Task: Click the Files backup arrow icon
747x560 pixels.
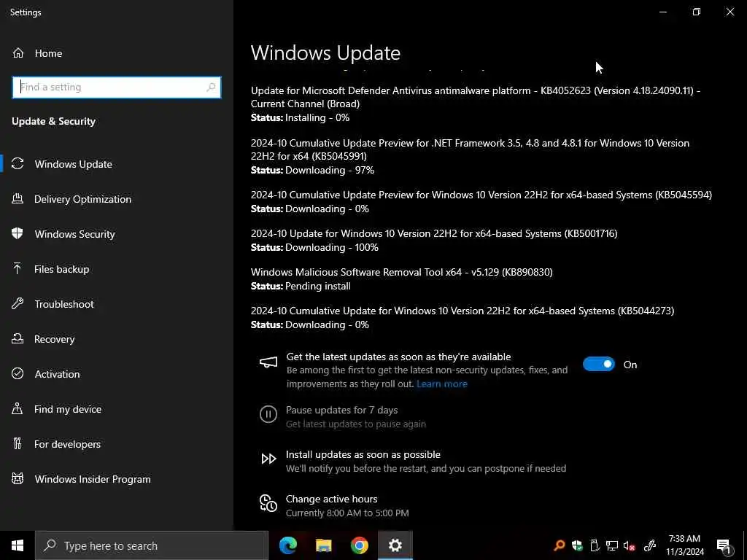Action: click(x=18, y=268)
